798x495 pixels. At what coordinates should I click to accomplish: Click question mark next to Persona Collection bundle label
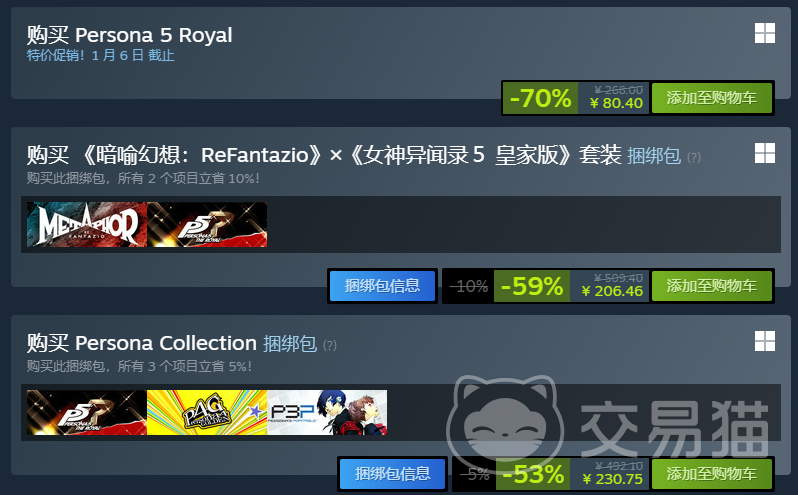pyautogui.click(x=330, y=345)
